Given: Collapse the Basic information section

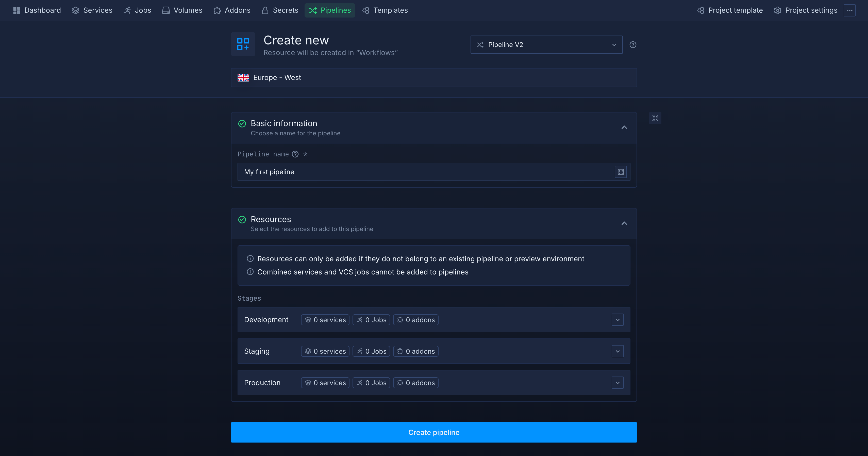Looking at the screenshot, I should click(x=624, y=127).
